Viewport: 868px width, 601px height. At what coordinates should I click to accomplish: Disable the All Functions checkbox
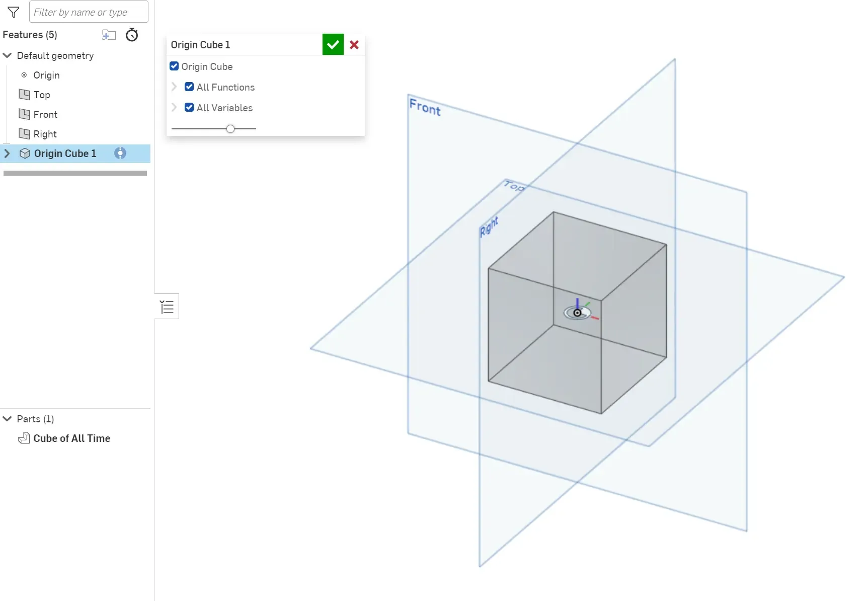(188, 87)
